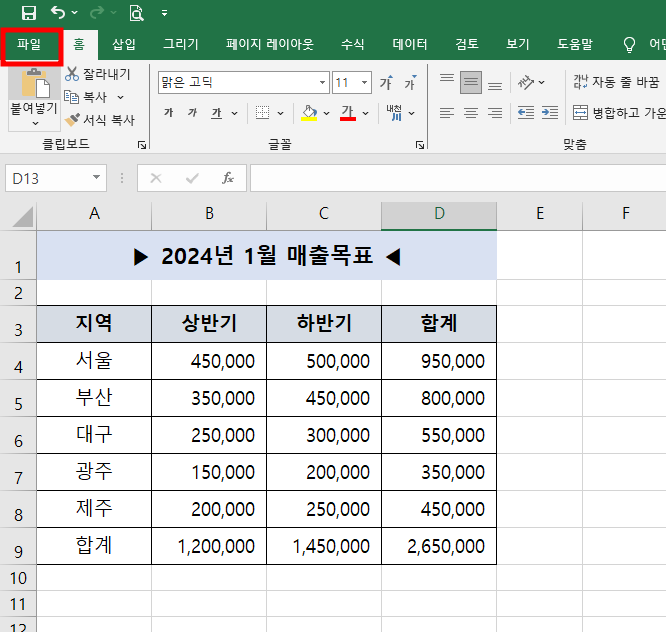Screen dimensions: 666x632
Task: Click the fx insert function icon
Action: 228,178
